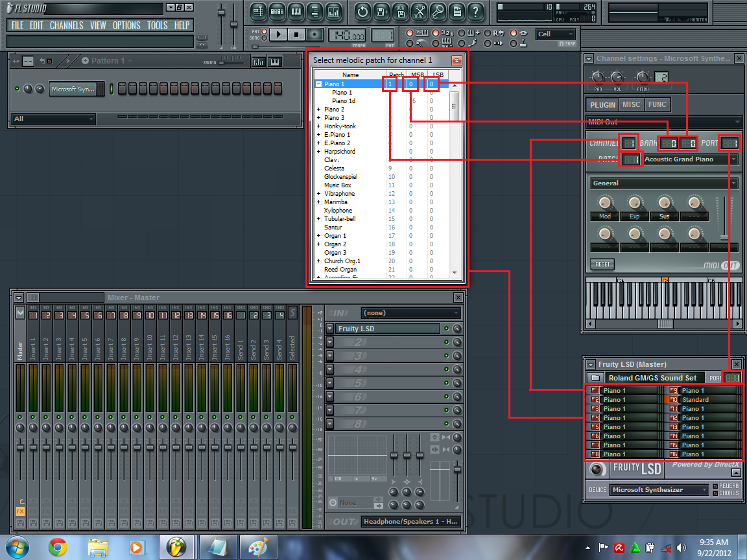Stop playback with the Stop button
Image resolution: width=747 pixels, height=560 pixels.
(296, 34)
